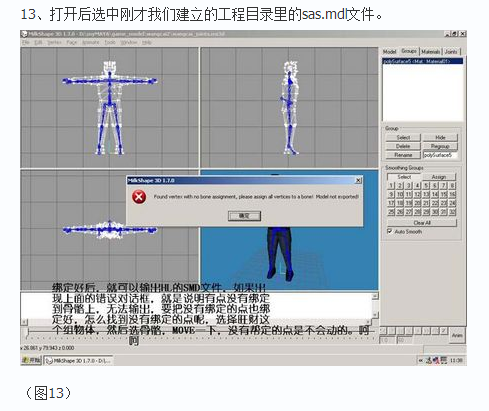Click the message pane scroll up arrow
The width and height of the screenshot is (489, 411).
375,296
